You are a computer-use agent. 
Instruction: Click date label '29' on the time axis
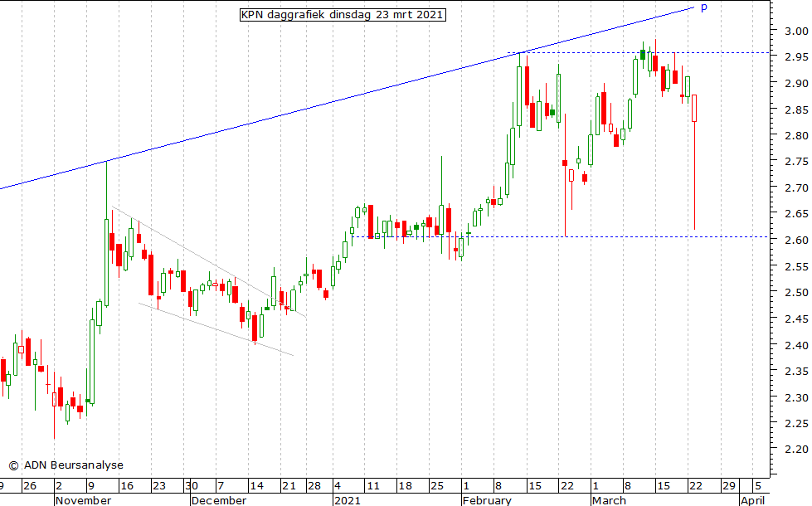coord(728,486)
